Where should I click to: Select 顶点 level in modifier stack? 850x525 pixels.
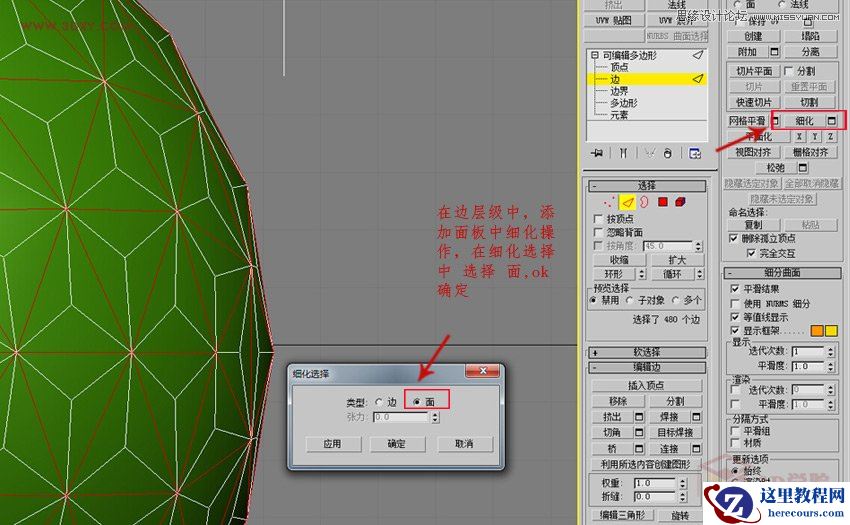(x=619, y=67)
